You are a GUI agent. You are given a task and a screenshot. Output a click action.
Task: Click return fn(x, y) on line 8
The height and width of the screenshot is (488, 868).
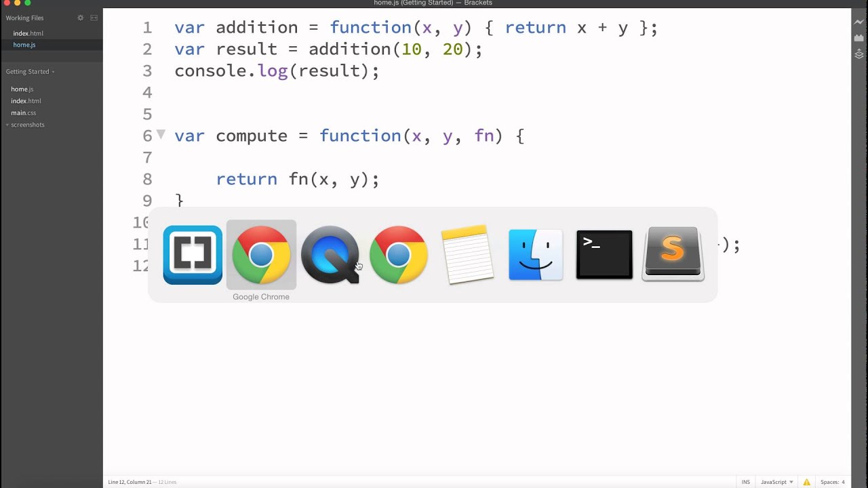coord(293,180)
